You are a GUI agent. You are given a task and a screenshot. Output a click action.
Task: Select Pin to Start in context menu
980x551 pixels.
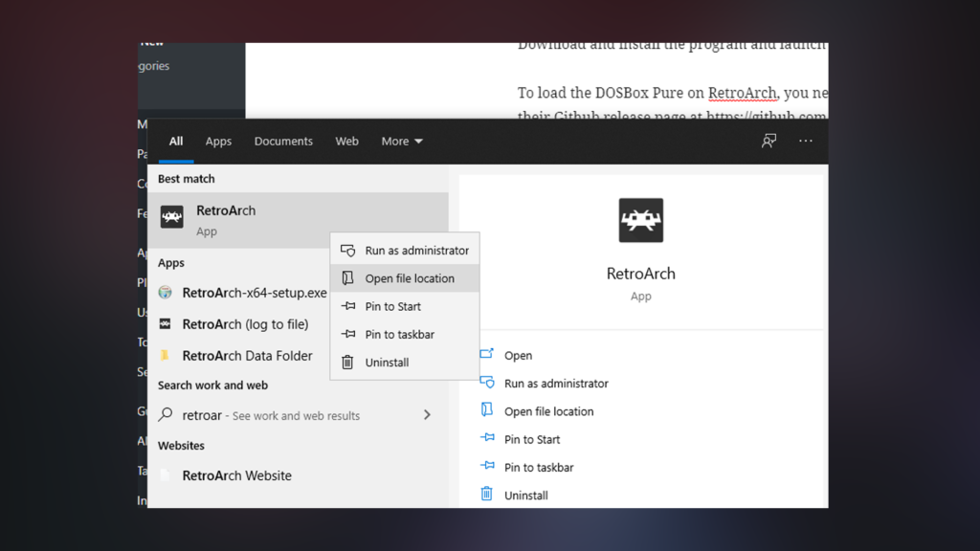pos(405,306)
